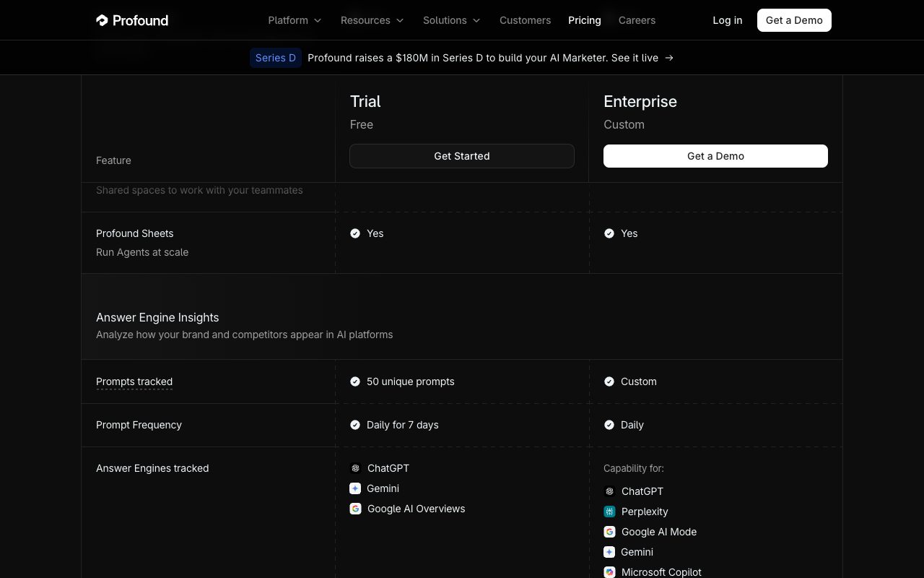Image resolution: width=924 pixels, height=578 pixels.
Task: Click the Enterprise check icon beside Profound Sheets Yes
Action: (x=609, y=233)
